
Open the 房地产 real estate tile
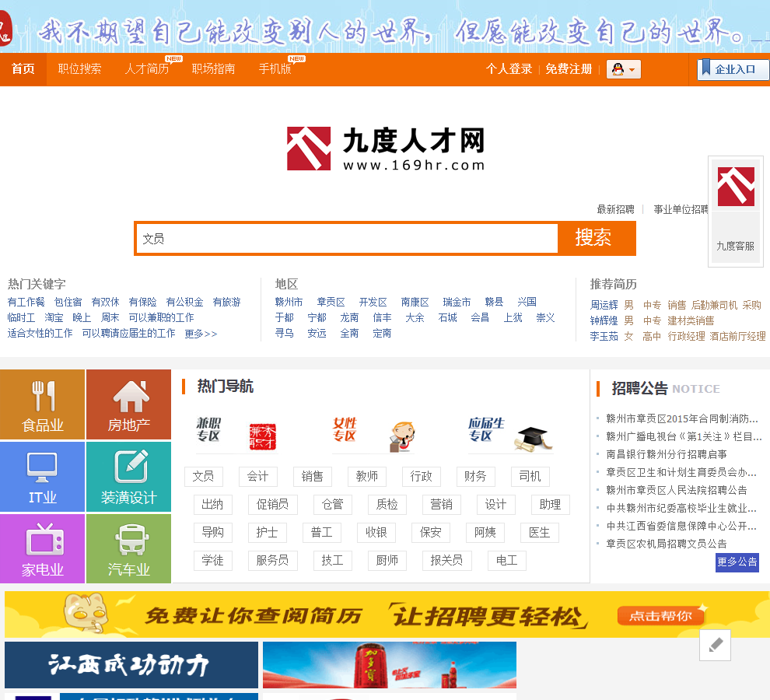tap(128, 404)
